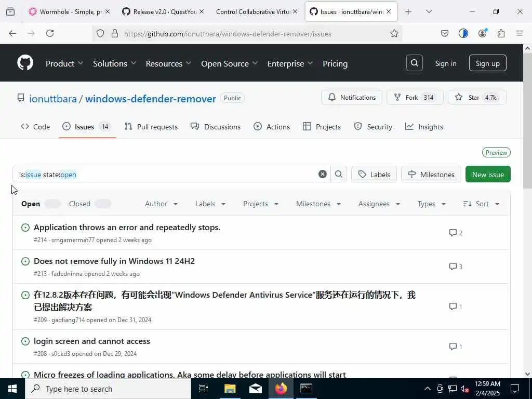Open Pricing link in header
The width and height of the screenshot is (532, 399).
coord(335,63)
